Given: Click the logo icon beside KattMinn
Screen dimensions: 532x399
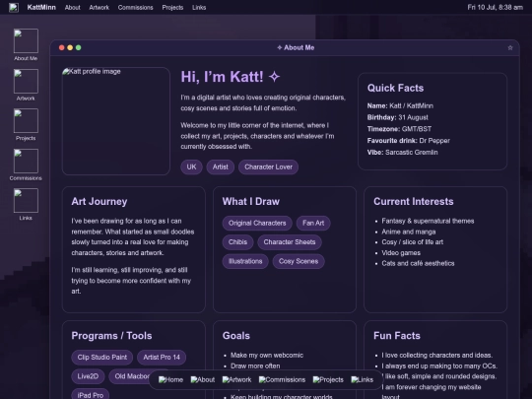Looking at the screenshot, I should [14, 7].
